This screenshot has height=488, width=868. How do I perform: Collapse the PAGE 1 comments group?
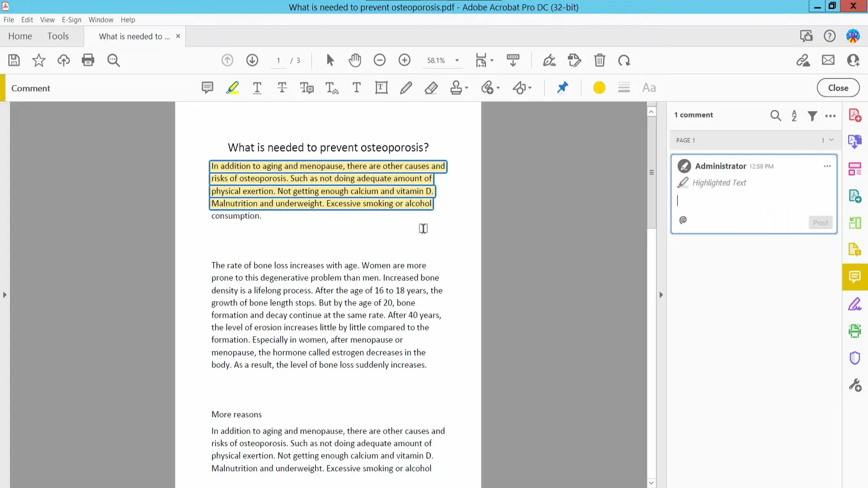[831, 140]
